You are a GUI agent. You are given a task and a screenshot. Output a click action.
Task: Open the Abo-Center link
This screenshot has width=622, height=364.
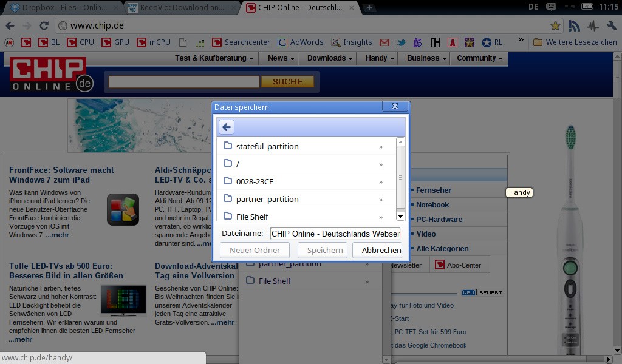click(x=458, y=265)
